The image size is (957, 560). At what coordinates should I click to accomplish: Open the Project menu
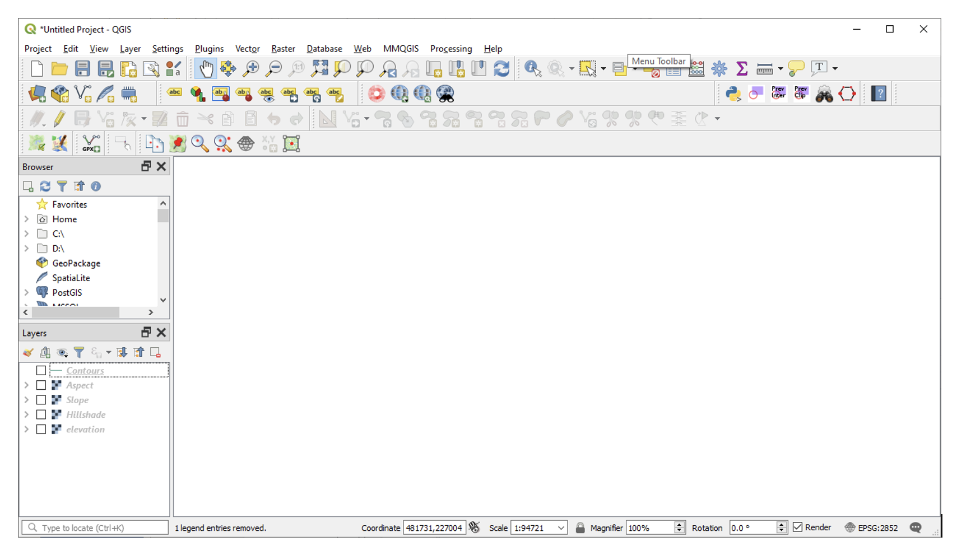(38, 49)
